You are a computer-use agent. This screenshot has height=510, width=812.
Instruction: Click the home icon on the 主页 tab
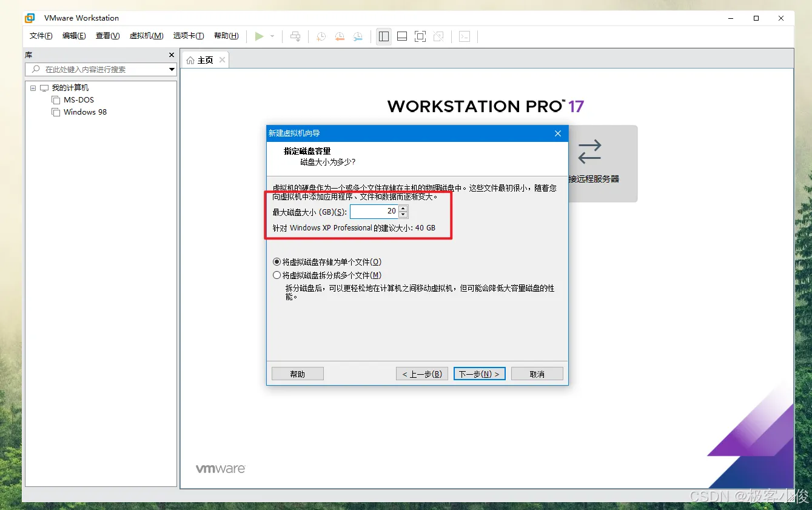coord(190,60)
